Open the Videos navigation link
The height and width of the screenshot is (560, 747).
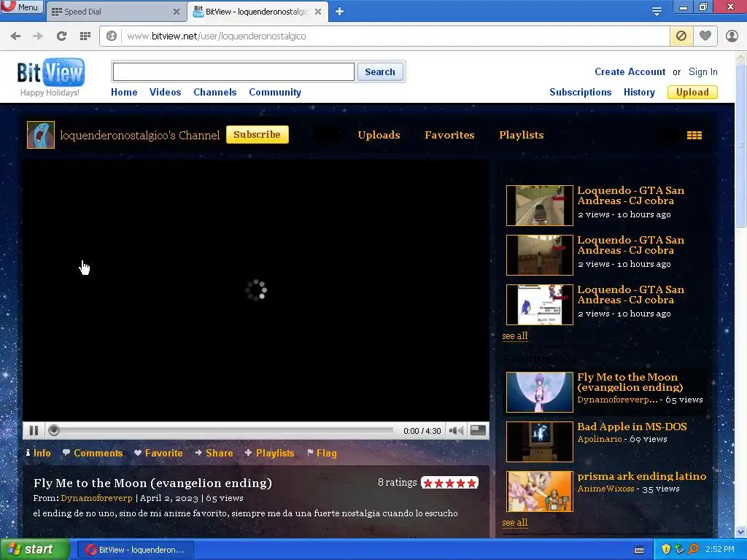165,93
